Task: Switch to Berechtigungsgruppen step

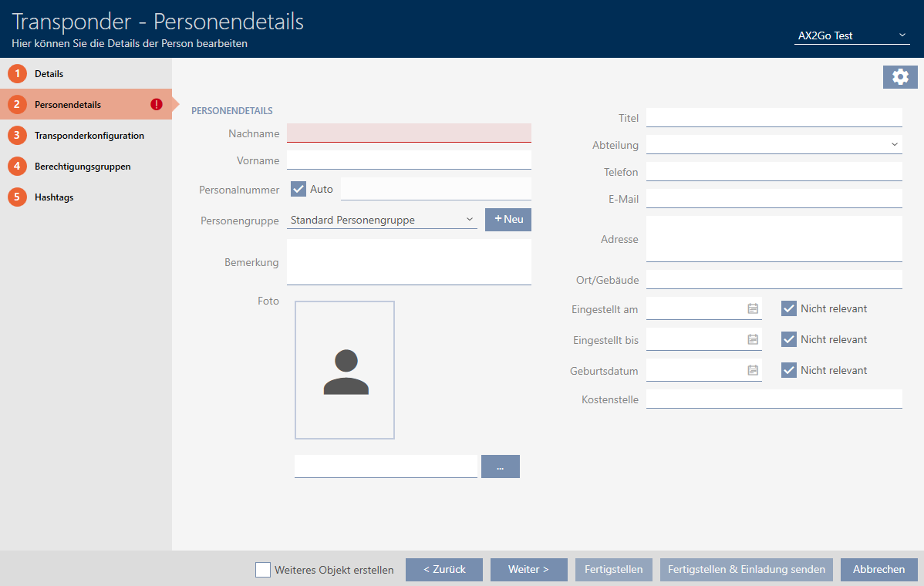Action: point(82,167)
